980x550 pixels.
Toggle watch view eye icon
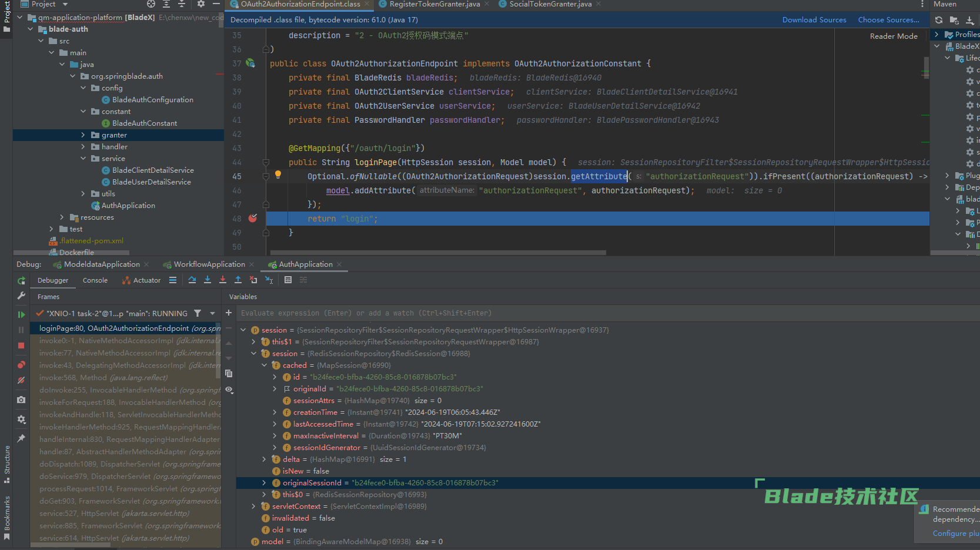[229, 390]
